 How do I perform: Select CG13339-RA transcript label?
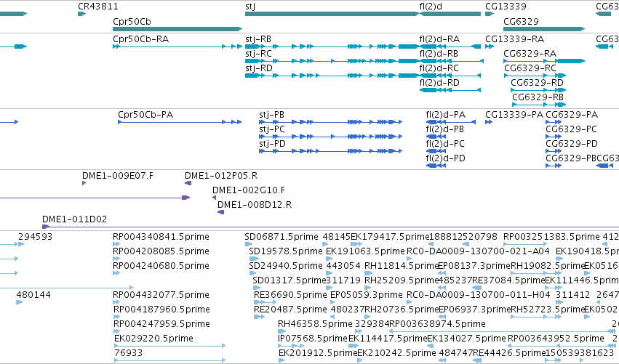coord(514,39)
